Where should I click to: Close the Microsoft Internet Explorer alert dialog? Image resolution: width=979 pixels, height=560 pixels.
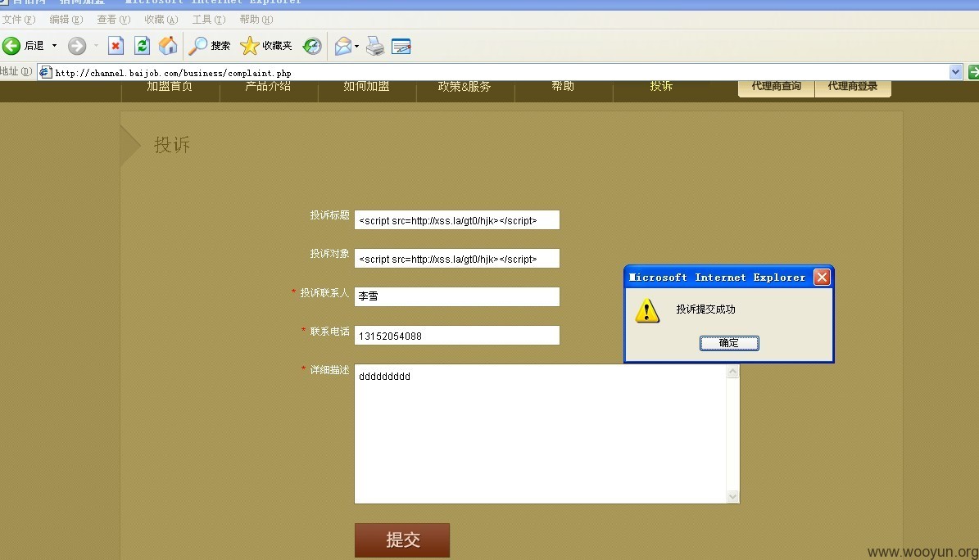click(x=823, y=278)
